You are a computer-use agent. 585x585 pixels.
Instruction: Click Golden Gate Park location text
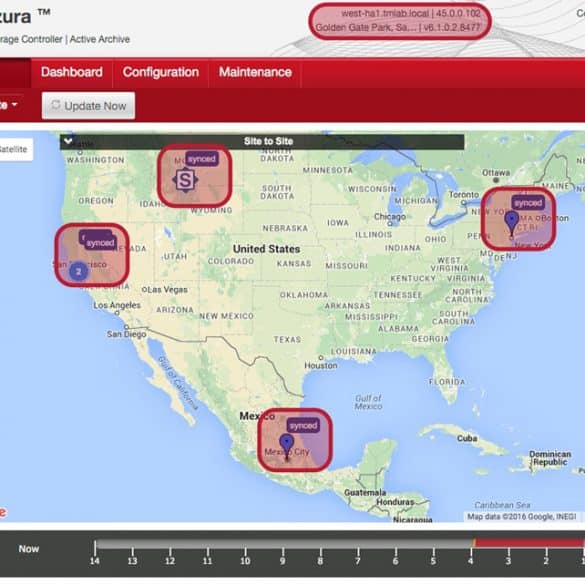pyautogui.click(x=365, y=28)
